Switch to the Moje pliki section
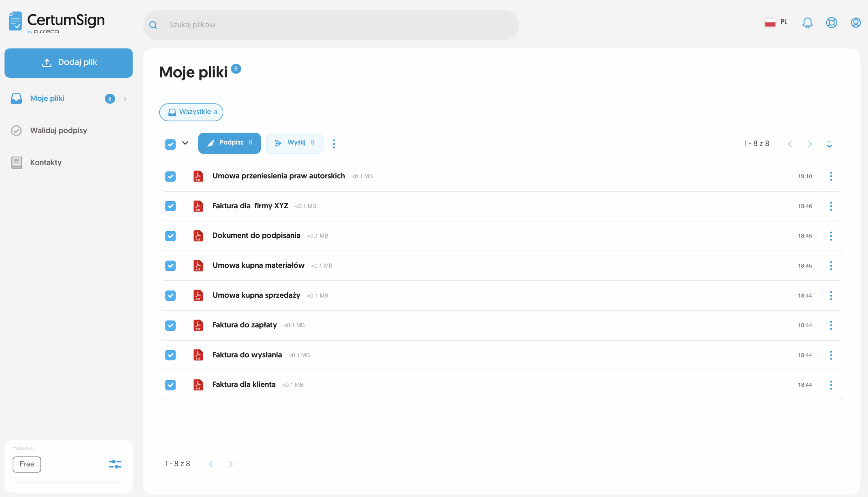This screenshot has width=868, height=497. tap(47, 98)
